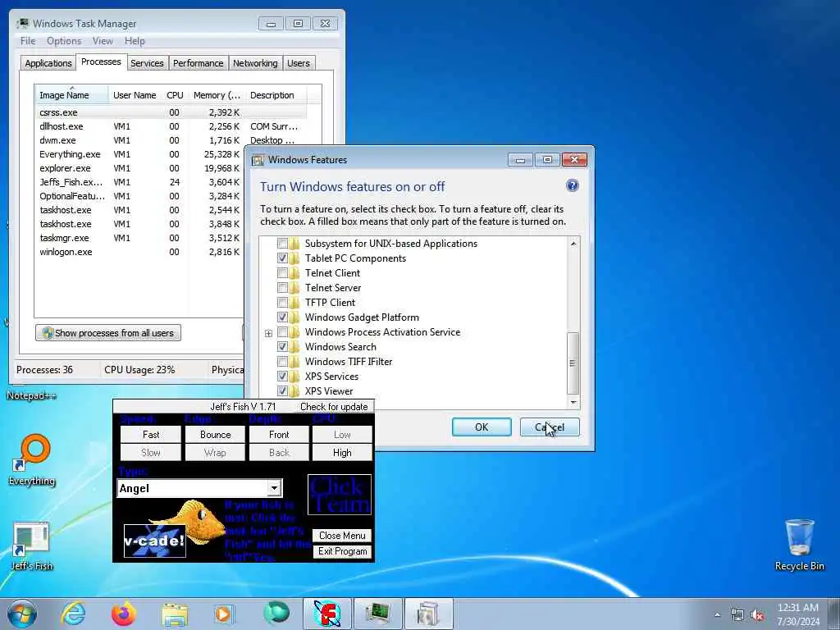The width and height of the screenshot is (840, 630).
Task: Click the v-cade! logo image
Action: (x=155, y=541)
